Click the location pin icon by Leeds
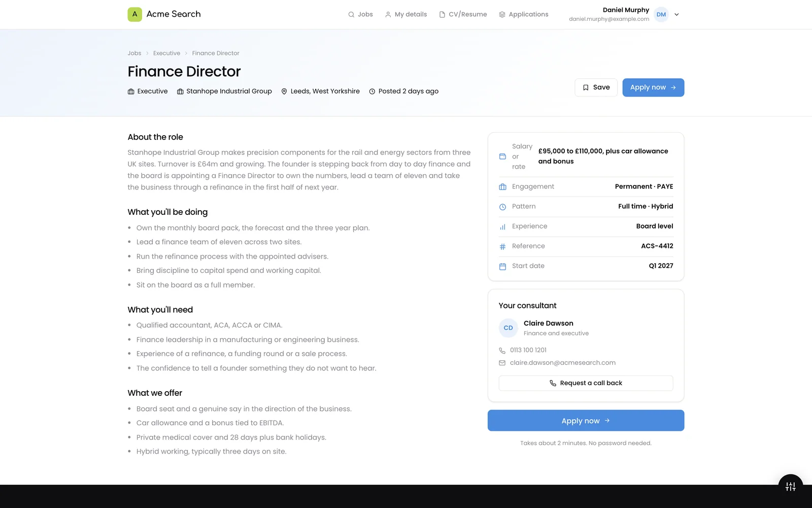 pyautogui.click(x=284, y=91)
